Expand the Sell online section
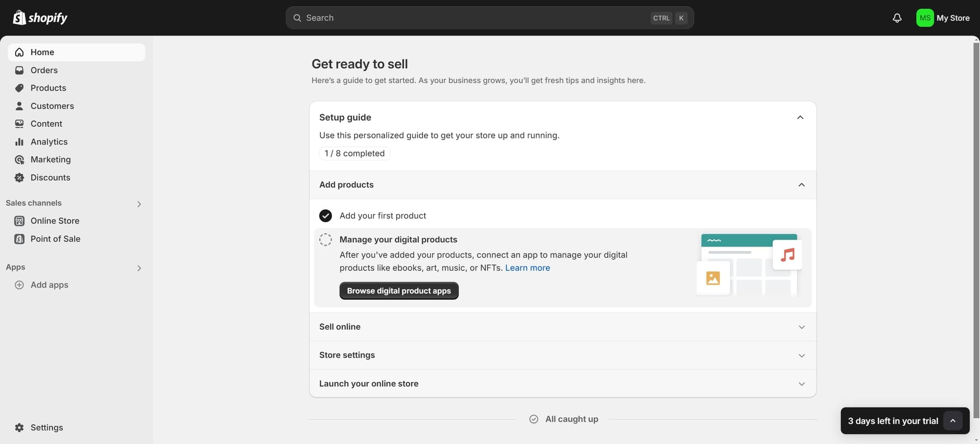The image size is (980, 444). (802, 327)
